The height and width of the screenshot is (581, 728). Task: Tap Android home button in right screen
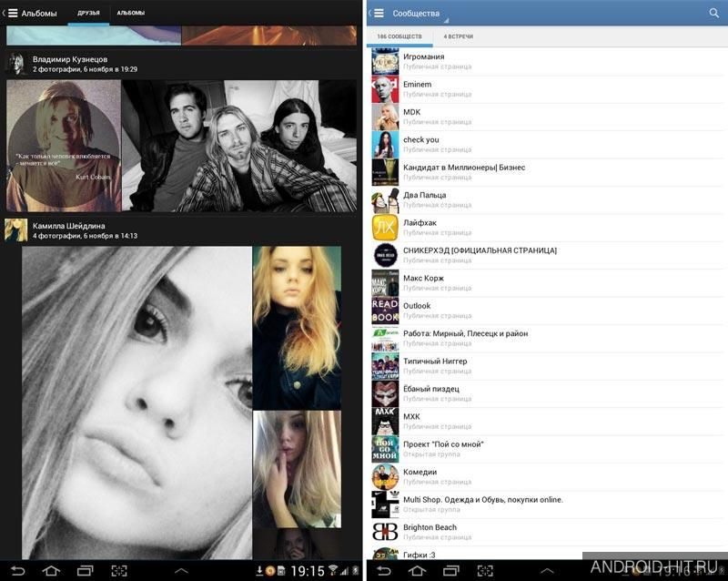pyautogui.click(x=417, y=571)
